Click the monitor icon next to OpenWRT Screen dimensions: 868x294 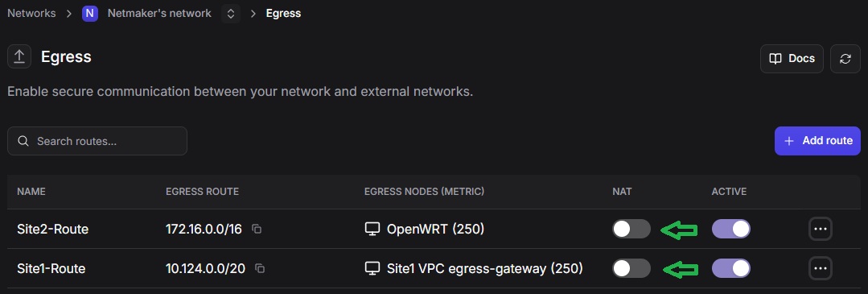(372, 229)
